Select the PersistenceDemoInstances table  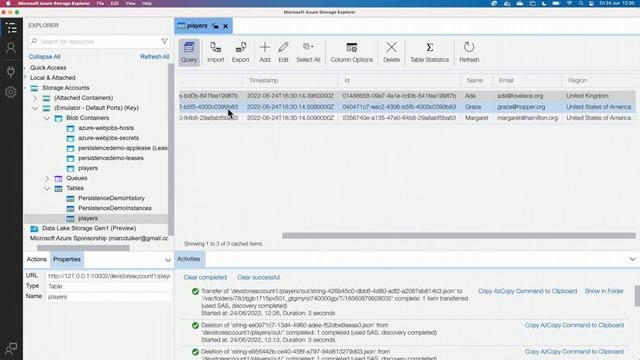coord(115,208)
